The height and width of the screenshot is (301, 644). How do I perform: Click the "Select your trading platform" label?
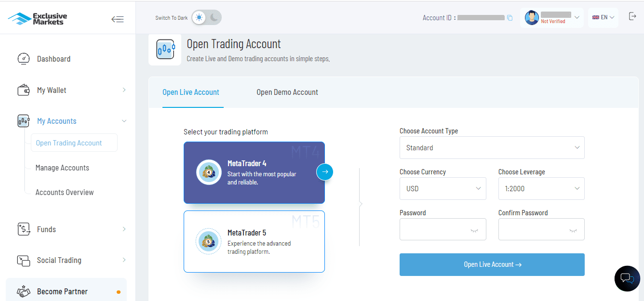(x=226, y=132)
